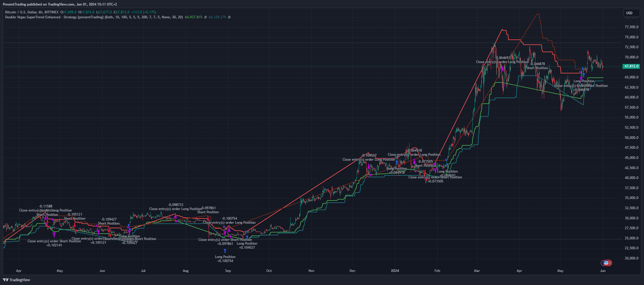Click the 'PresentTrading published on TradingView.com' header
Image resolution: width=644 pixels, height=285 pixels.
point(60,4)
